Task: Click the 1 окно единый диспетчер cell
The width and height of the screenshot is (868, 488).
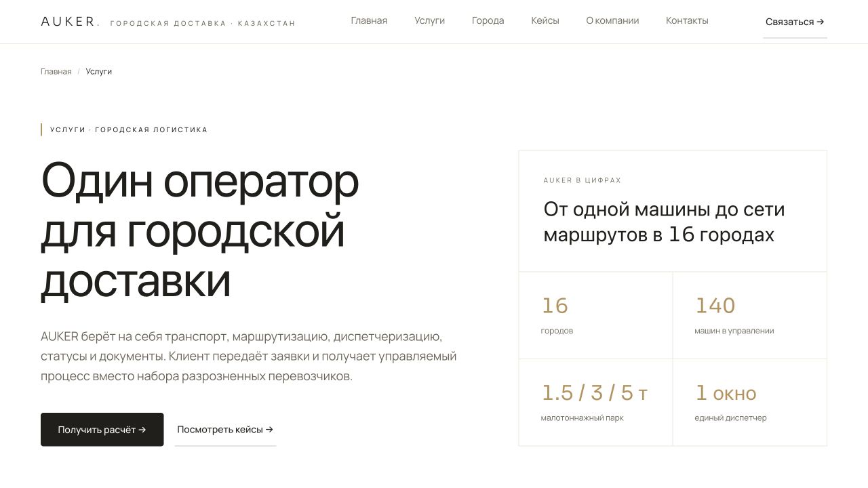Action: pyautogui.click(x=749, y=402)
